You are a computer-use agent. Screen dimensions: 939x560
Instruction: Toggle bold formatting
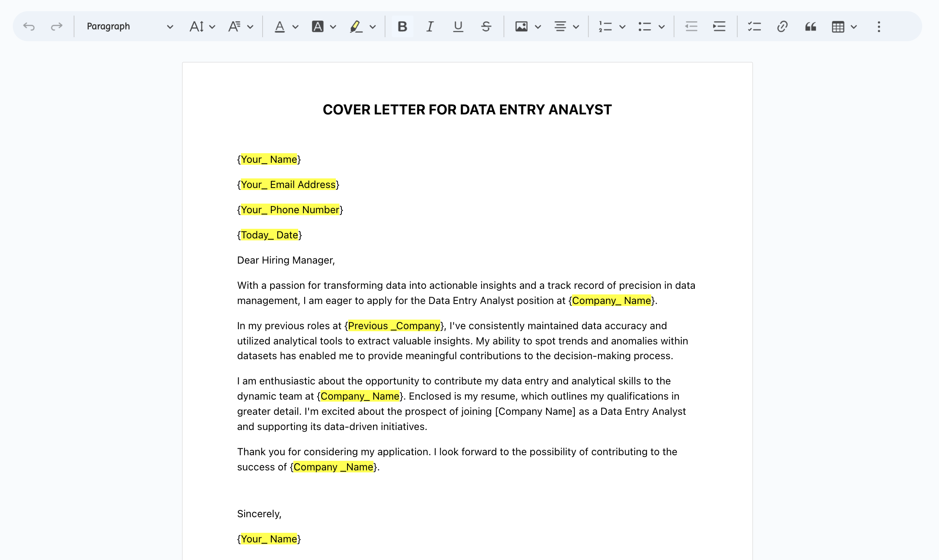click(x=402, y=26)
